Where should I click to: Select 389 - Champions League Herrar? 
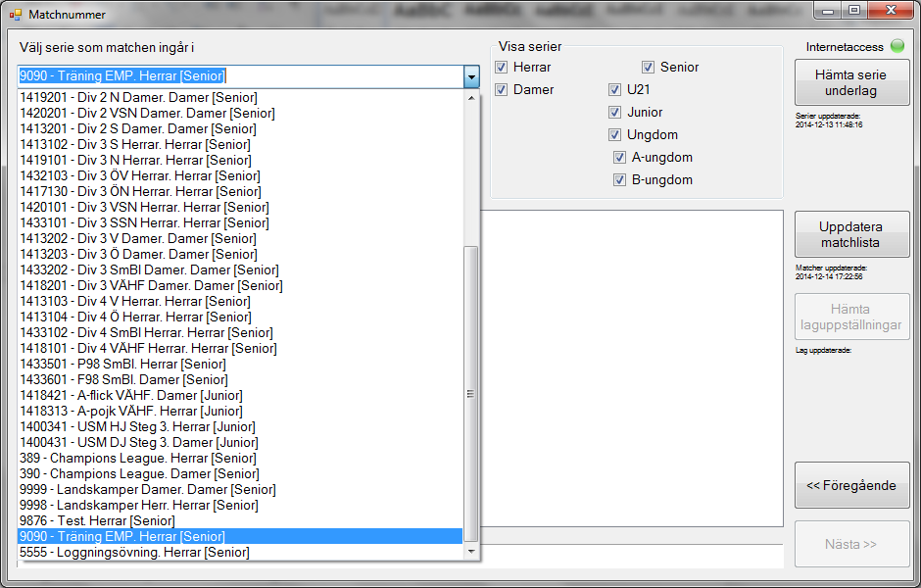click(x=240, y=459)
